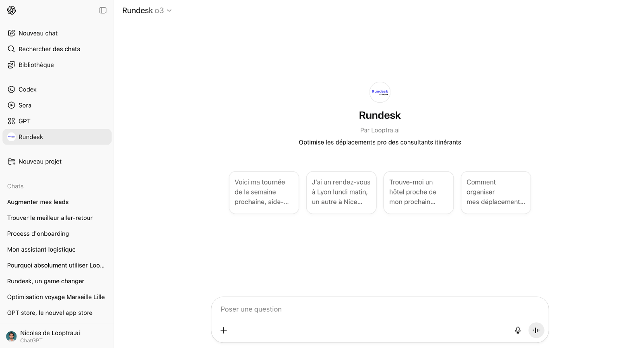Click the "Poser une question" input field
The width and height of the screenshot is (644, 348).
[362, 309]
